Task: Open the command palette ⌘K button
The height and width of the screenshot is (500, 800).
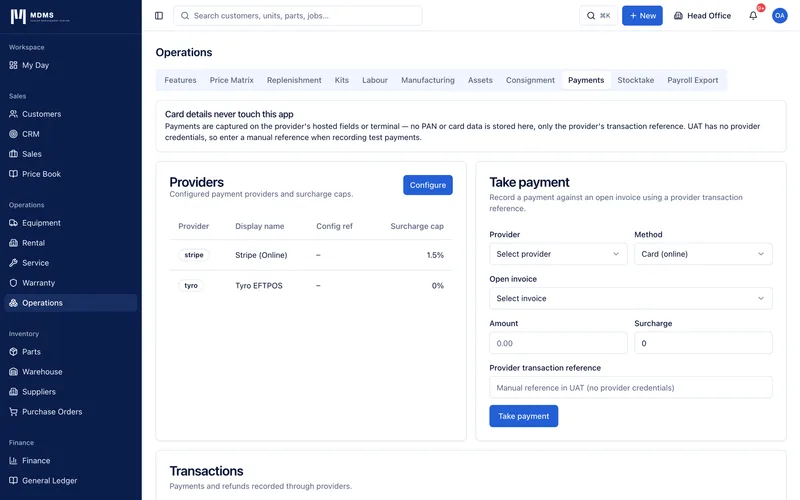Action: coord(598,16)
